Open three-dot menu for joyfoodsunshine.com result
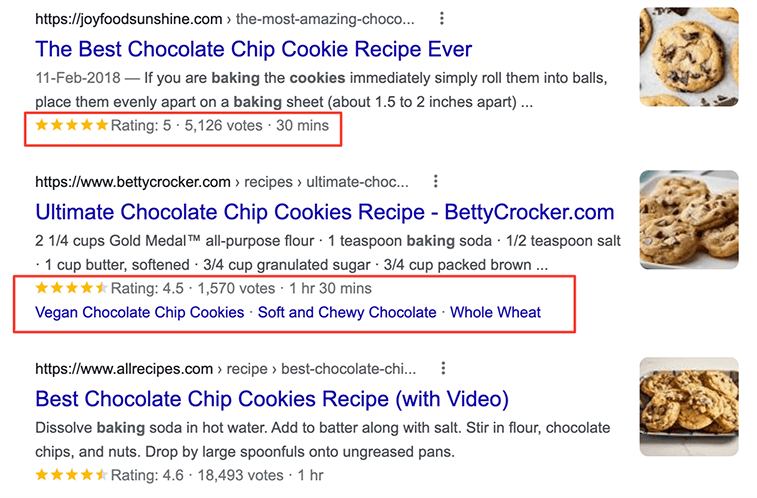Screen dimensions: 757x498 click(443, 18)
